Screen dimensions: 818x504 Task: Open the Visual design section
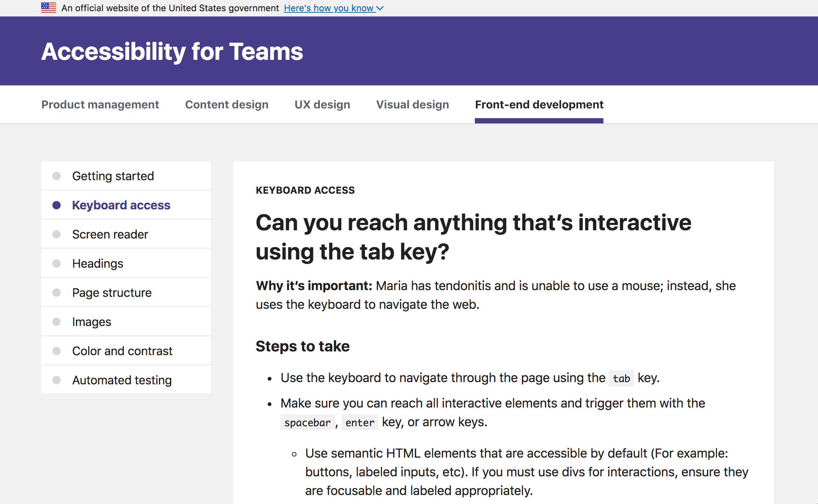pos(412,105)
